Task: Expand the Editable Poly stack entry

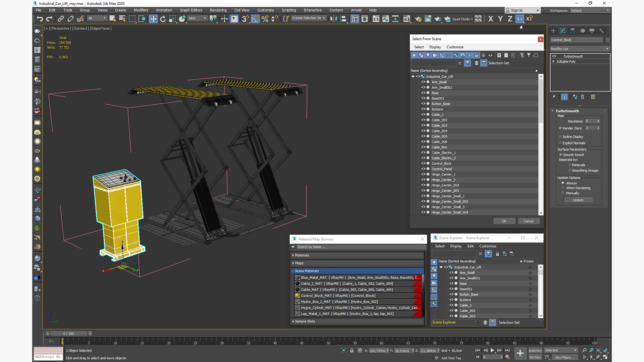Action: click(553, 61)
